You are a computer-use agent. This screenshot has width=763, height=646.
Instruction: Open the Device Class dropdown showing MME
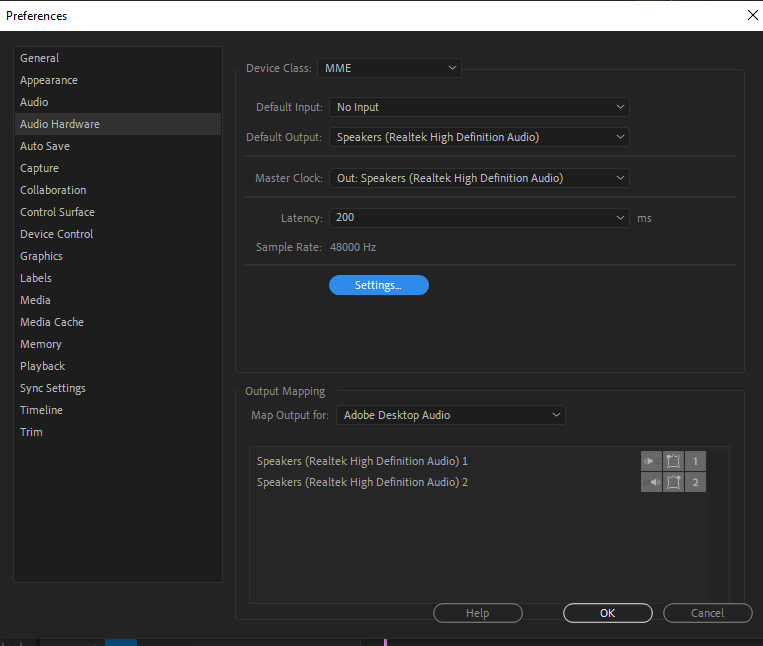pos(389,68)
